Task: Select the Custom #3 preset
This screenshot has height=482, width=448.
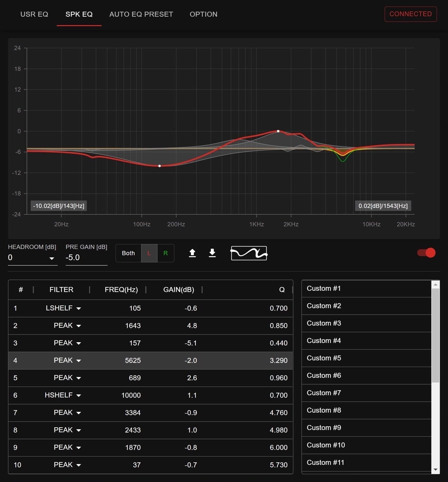Action: 366,323
